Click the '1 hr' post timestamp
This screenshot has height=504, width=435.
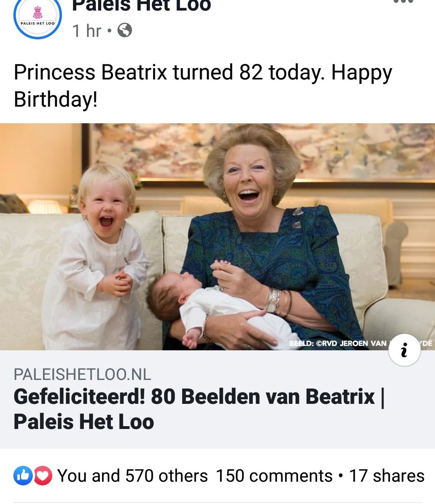point(87,31)
